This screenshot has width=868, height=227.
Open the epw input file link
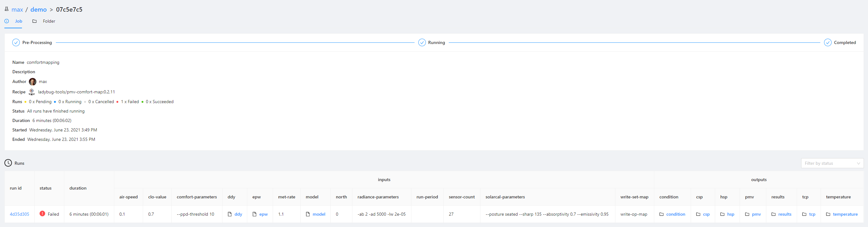pyautogui.click(x=264, y=214)
